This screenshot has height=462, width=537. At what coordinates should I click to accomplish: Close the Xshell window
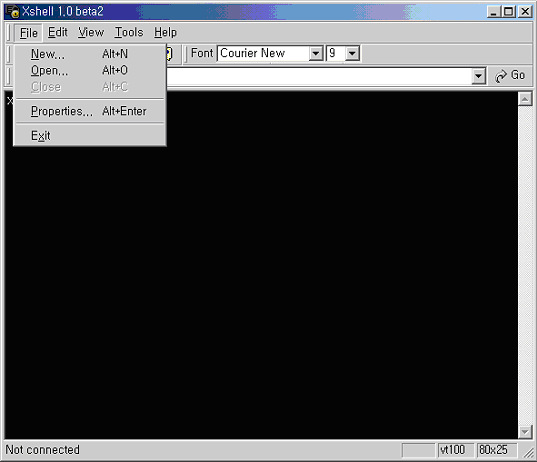525,12
